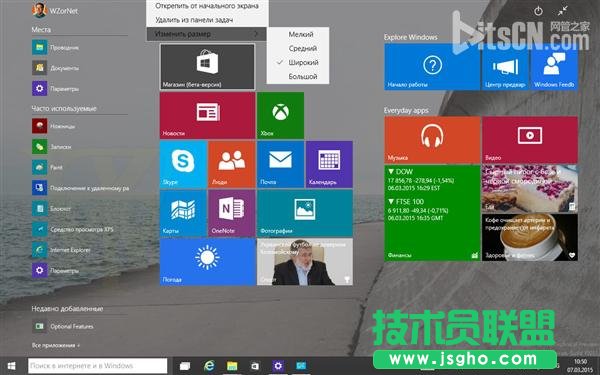This screenshot has width=600, height=375.
Task: Open the Погода weather tile
Action: click(207, 262)
